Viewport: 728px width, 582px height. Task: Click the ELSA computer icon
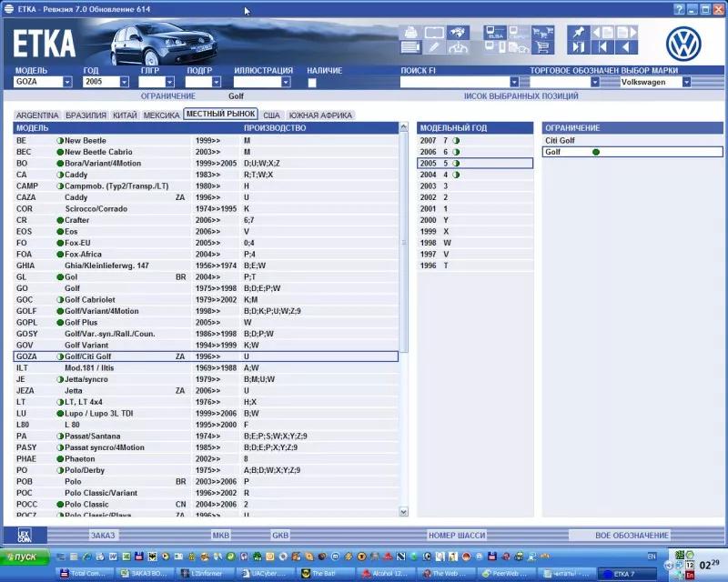[495, 33]
